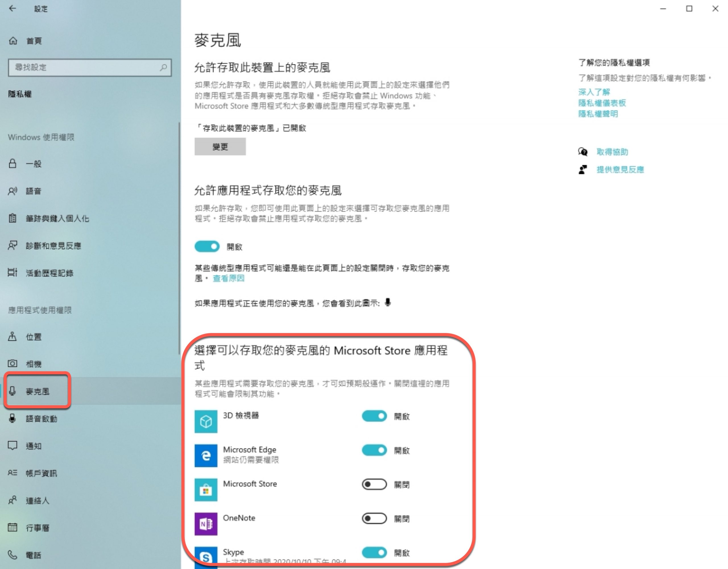Select 語音啟動 in the sidebar
728x569 pixels.
(x=41, y=419)
